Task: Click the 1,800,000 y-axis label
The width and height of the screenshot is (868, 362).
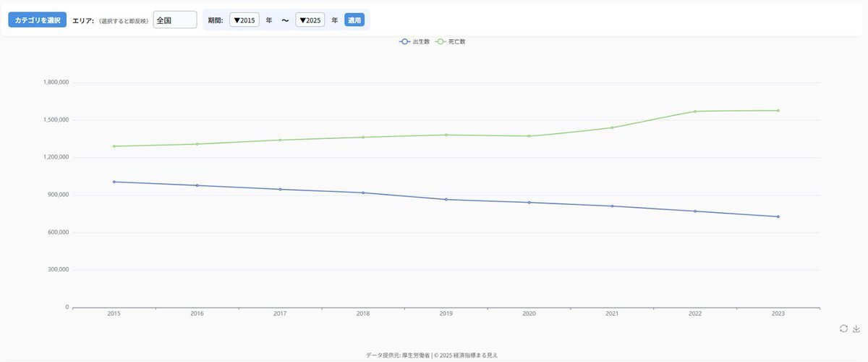Action: pyautogui.click(x=56, y=83)
